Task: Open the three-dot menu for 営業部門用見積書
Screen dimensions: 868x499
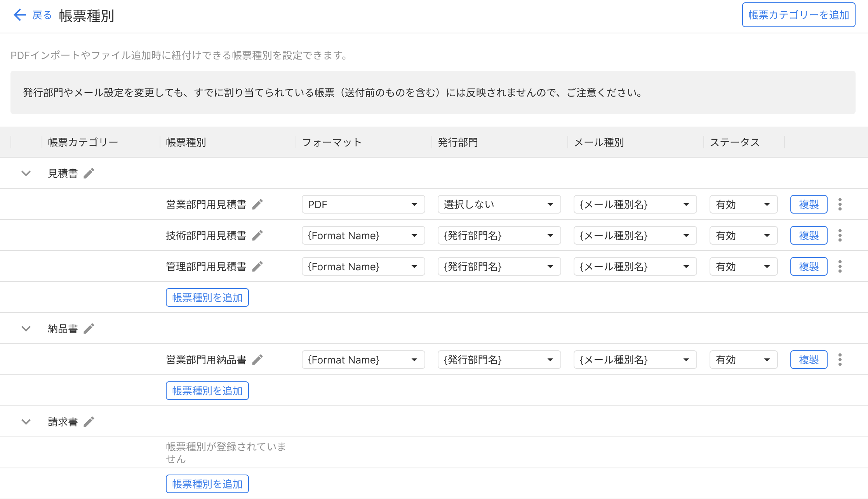Action: (x=840, y=204)
